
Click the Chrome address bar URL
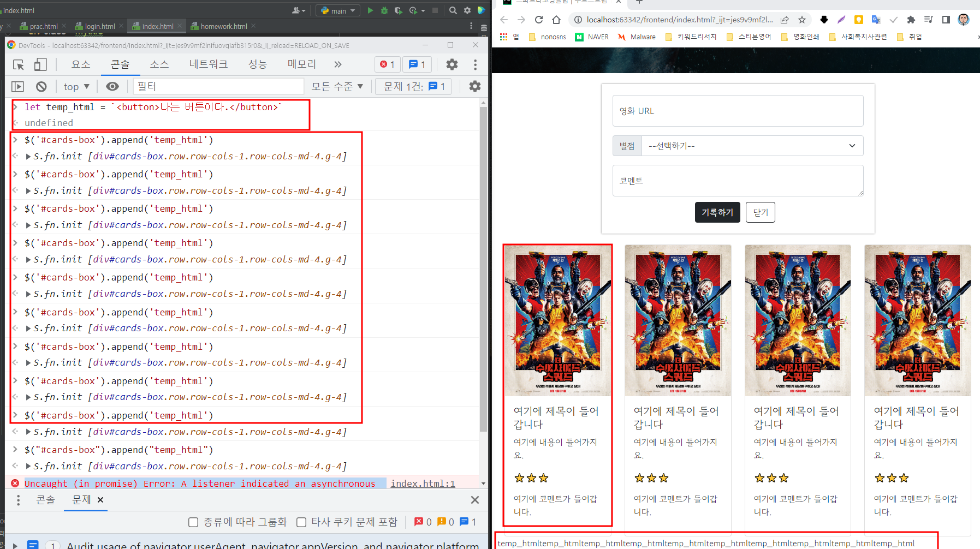click(x=680, y=20)
